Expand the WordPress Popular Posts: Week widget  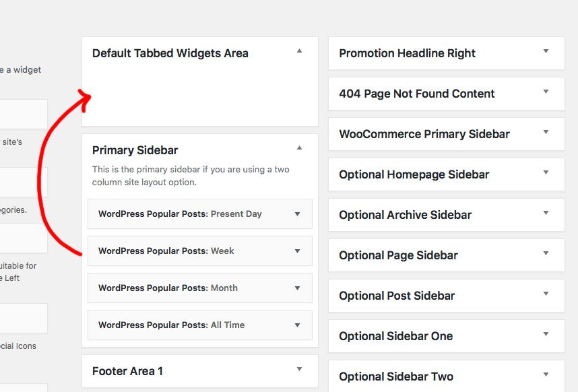297,251
